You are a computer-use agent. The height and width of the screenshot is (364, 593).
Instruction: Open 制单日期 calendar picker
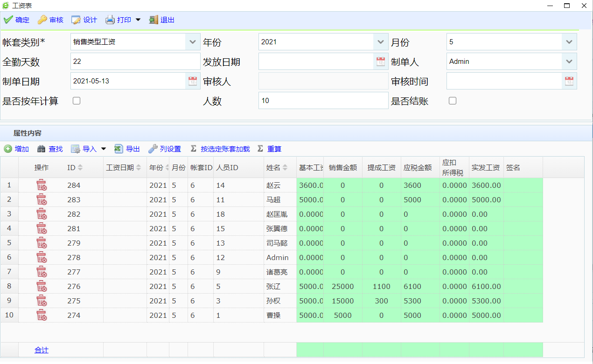193,81
